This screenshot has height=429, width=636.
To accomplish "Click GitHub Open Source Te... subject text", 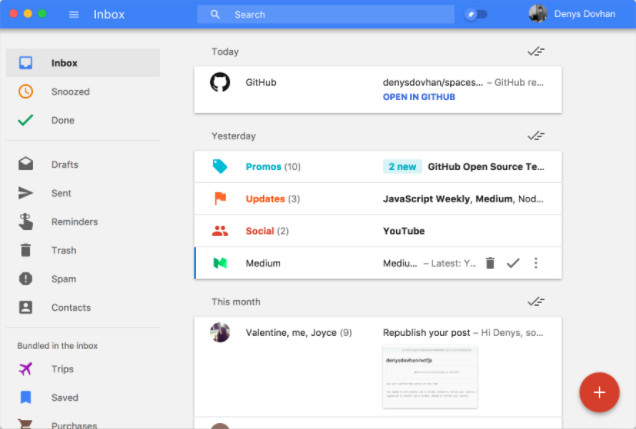I will (486, 167).
